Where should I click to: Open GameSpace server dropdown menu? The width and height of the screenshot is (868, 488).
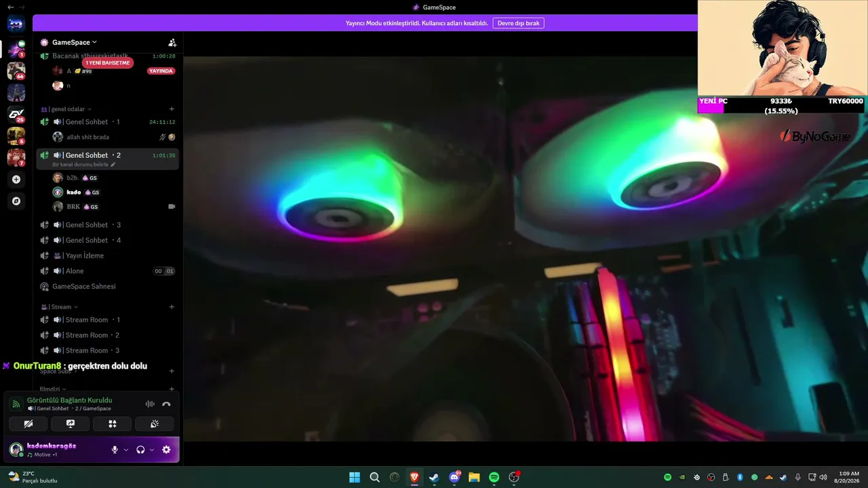75,42
